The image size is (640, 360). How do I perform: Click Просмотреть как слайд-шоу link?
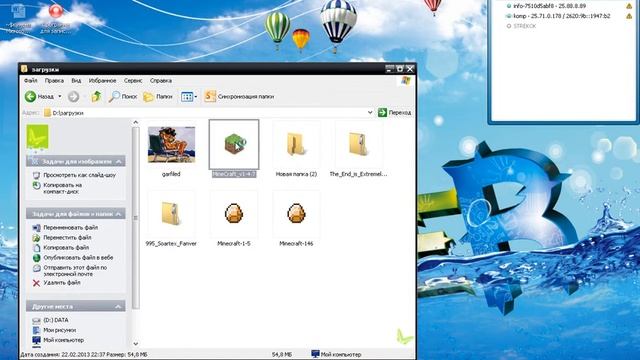pos(80,175)
